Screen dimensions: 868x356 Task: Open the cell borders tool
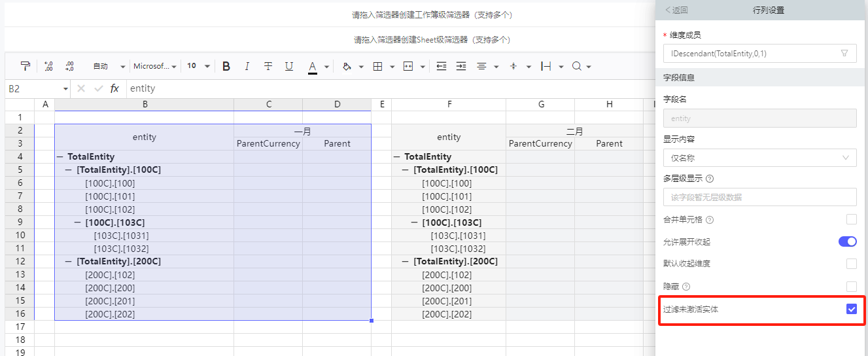[x=377, y=66]
